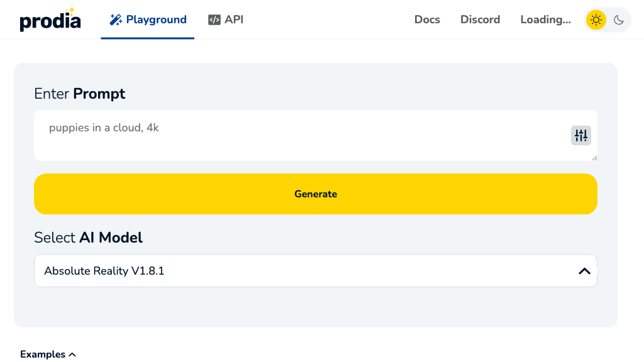Click the moon icon for dark mode

point(619,20)
